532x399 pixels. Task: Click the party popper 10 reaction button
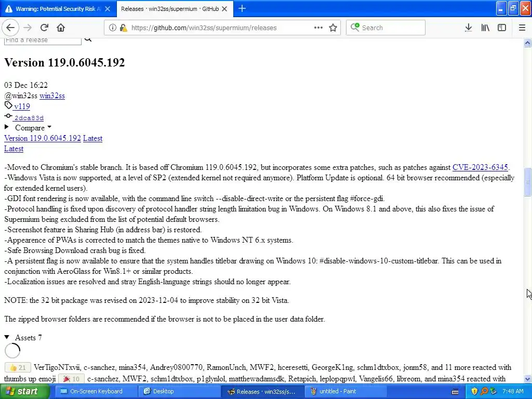coord(71,379)
